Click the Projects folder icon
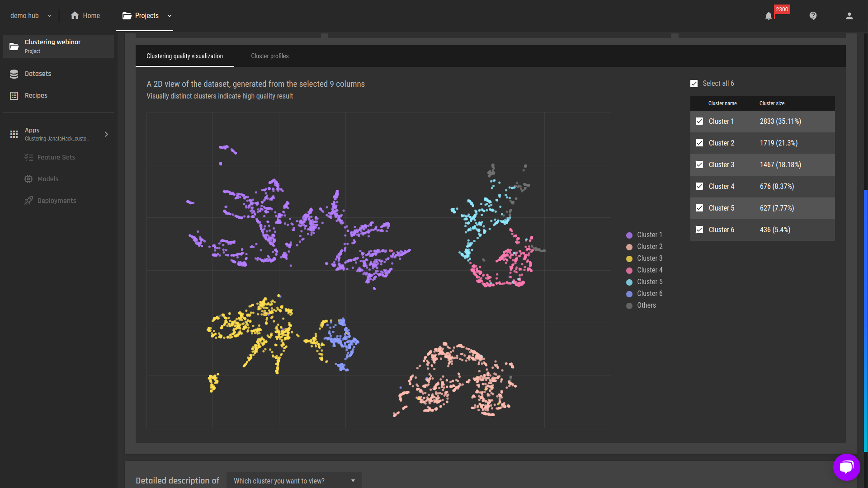The image size is (868, 488). coord(127,15)
